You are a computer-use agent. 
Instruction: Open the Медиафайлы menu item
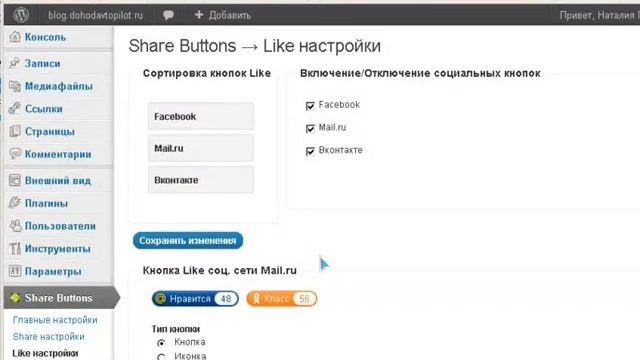[x=58, y=86]
